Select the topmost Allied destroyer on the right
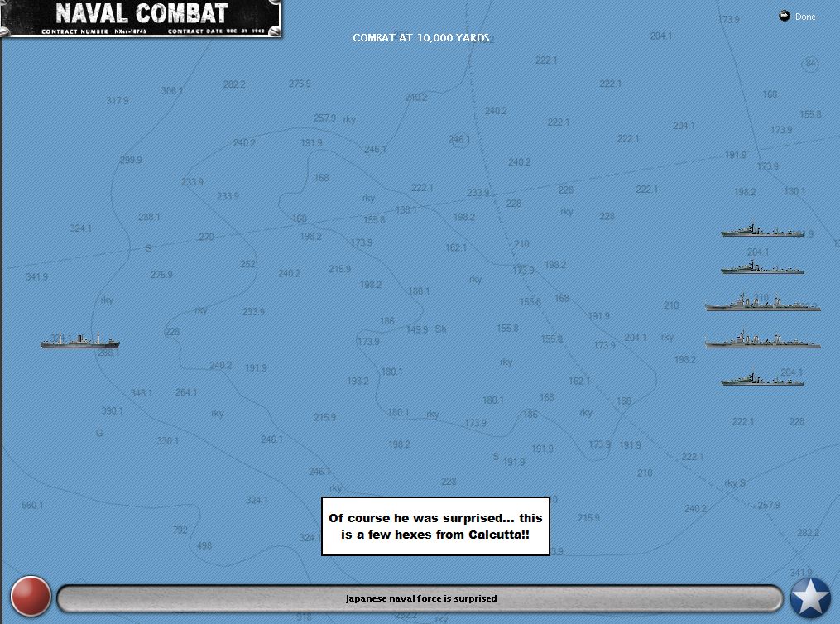The height and width of the screenshot is (624, 840). [x=762, y=230]
